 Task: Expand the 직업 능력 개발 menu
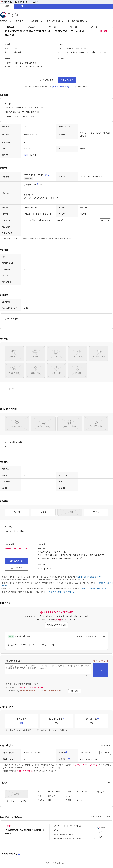[55, 21]
